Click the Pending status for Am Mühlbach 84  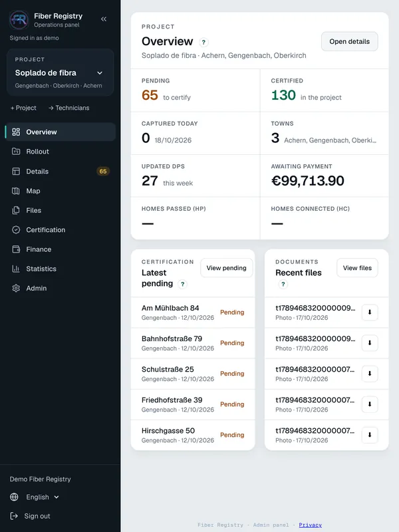point(232,313)
